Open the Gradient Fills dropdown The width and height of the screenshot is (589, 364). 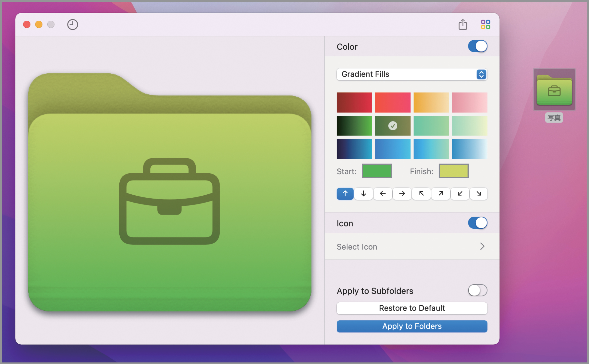point(412,74)
